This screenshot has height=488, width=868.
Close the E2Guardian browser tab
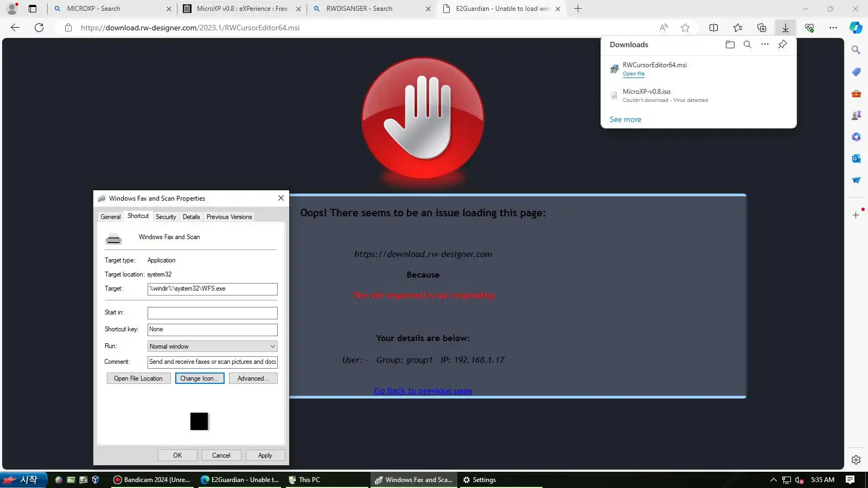click(558, 9)
